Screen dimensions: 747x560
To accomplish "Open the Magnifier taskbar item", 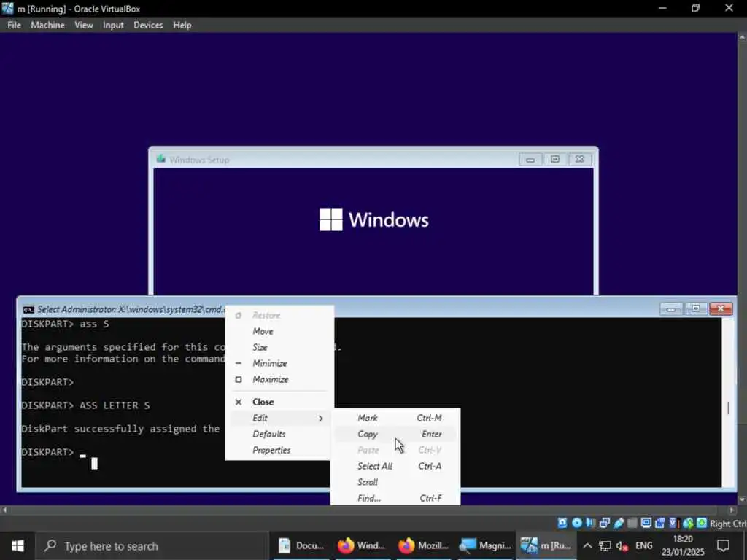I will (x=485, y=545).
